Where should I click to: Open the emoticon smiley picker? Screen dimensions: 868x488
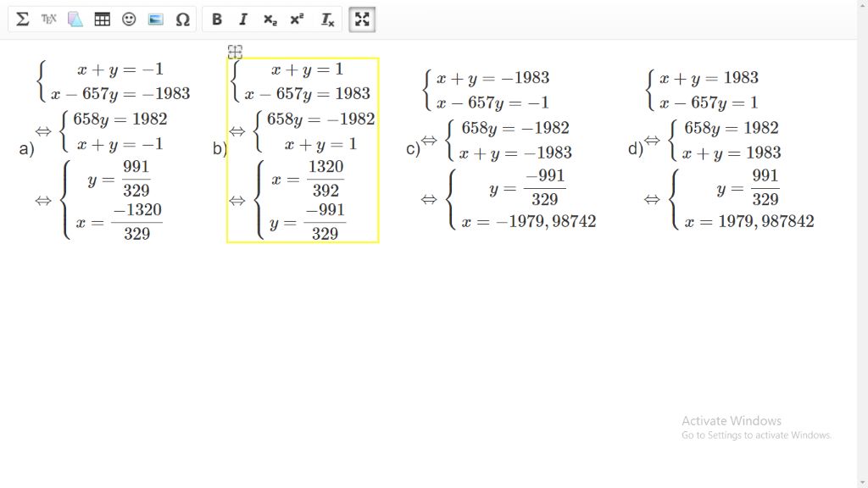pyautogui.click(x=129, y=19)
